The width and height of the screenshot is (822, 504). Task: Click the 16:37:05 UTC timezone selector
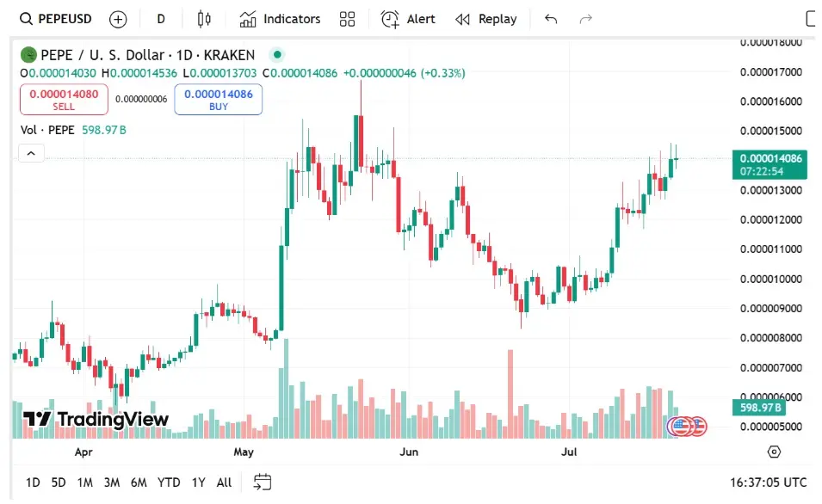click(768, 482)
